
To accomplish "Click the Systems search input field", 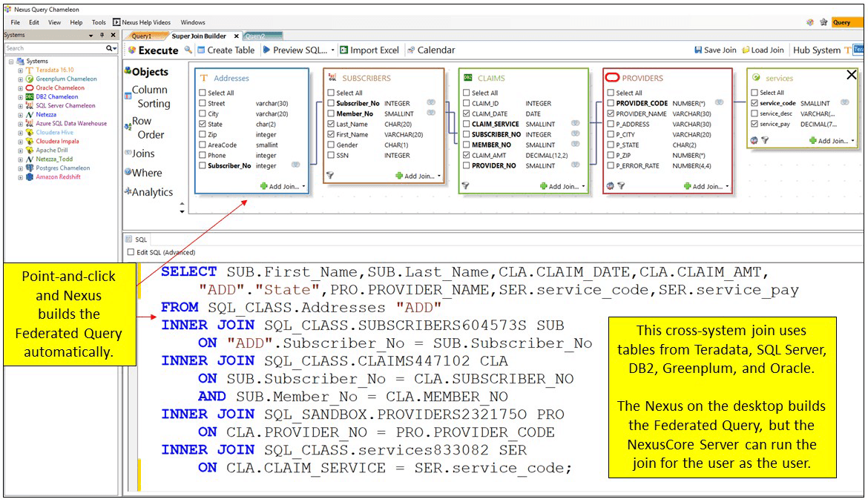I will (x=54, y=48).
